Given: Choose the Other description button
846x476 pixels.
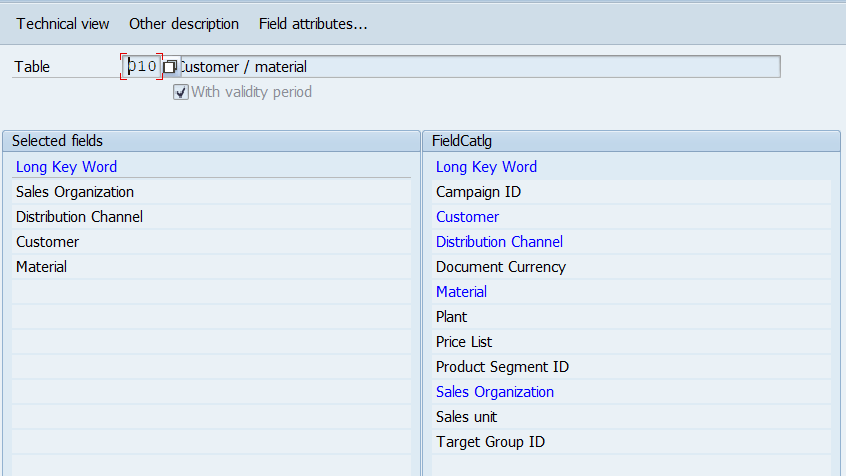Looking at the screenshot, I should 183,24.
